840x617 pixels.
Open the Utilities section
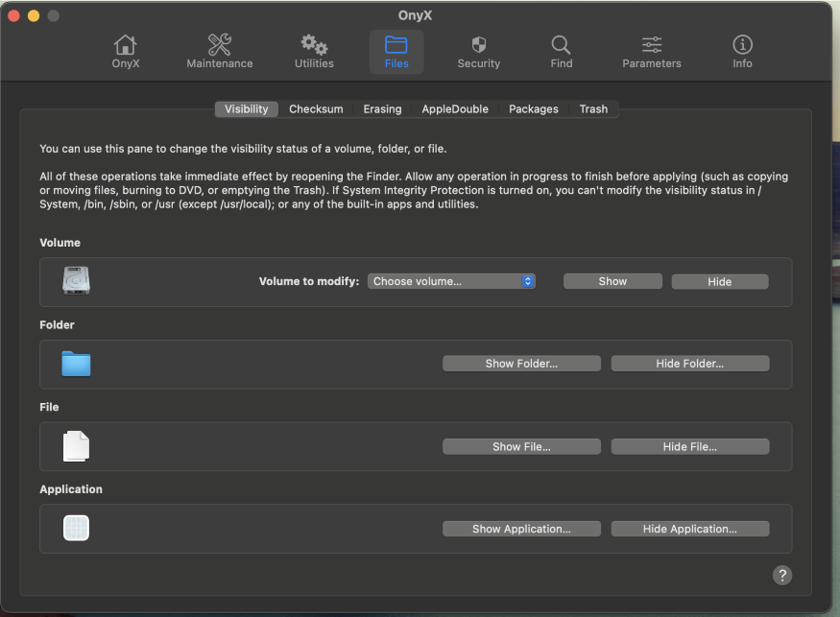(x=313, y=52)
